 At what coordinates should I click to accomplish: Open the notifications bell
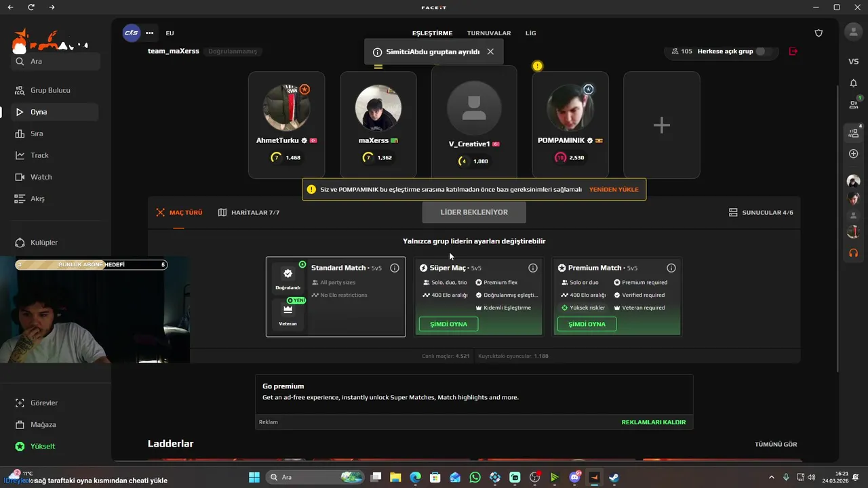853,83
